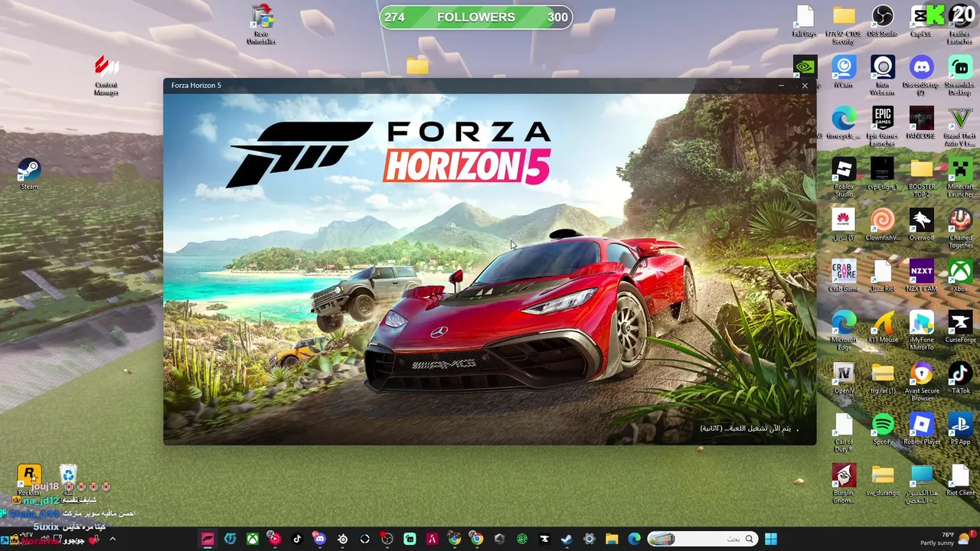Click the Forza Horizon 5 splash artwork
The width and height of the screenshot is (980, 551).
coord(490,269)
